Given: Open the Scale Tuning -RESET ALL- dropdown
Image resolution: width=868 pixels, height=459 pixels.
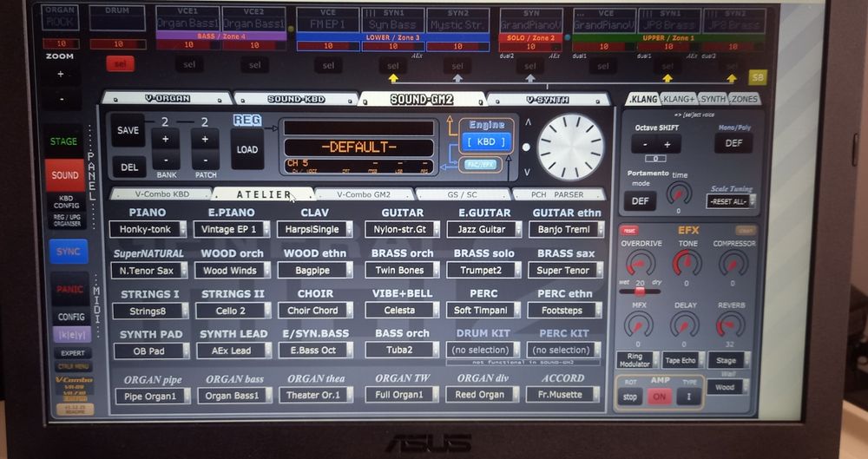Looking at the screenshot, I should click(731, 201).
